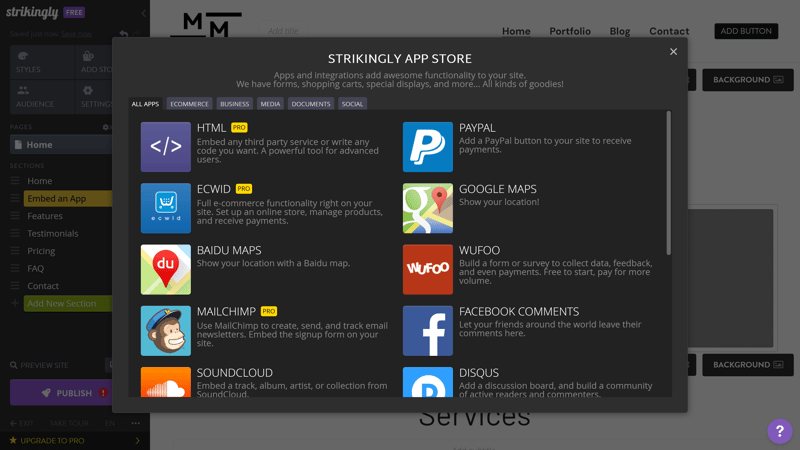Click Add New Section button
The width and height of the screenshot is (800, 450).
pos(68,303)
